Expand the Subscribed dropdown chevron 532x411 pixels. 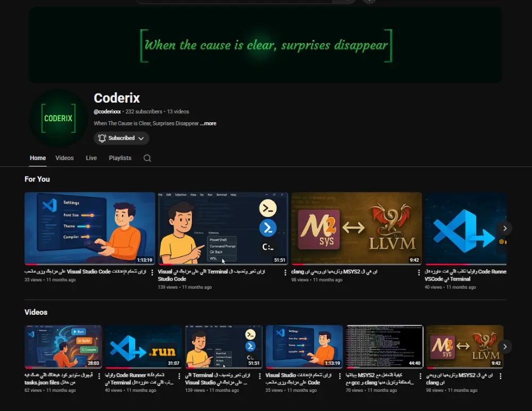point(141,138)
